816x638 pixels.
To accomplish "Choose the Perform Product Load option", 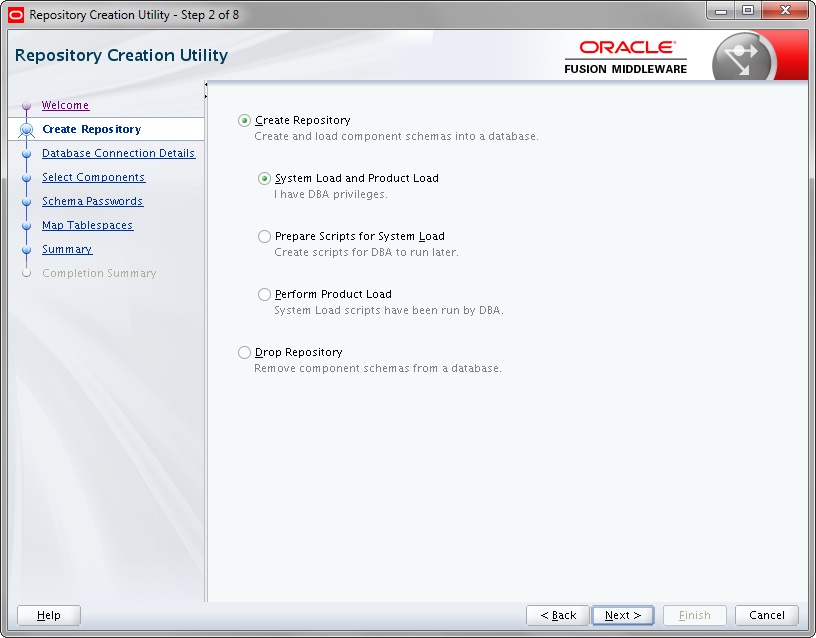I will pyautogui.click(x=264, y=295).
